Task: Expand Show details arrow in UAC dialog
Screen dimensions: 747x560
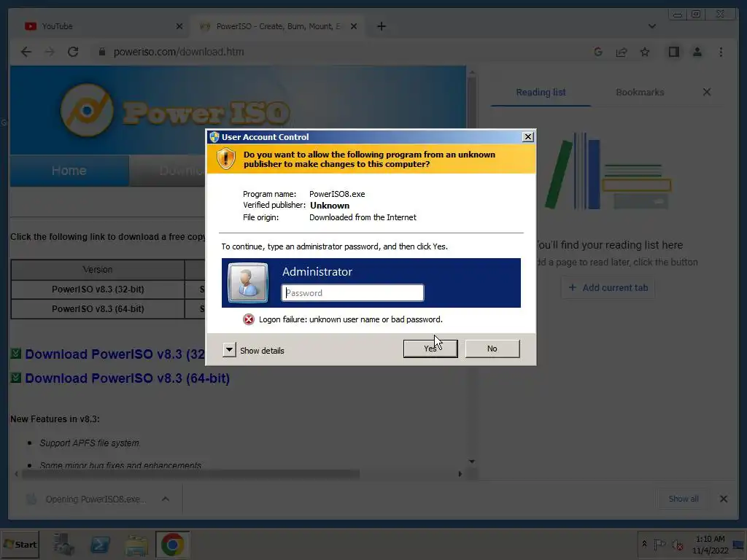Action: (x=229, y=350)
